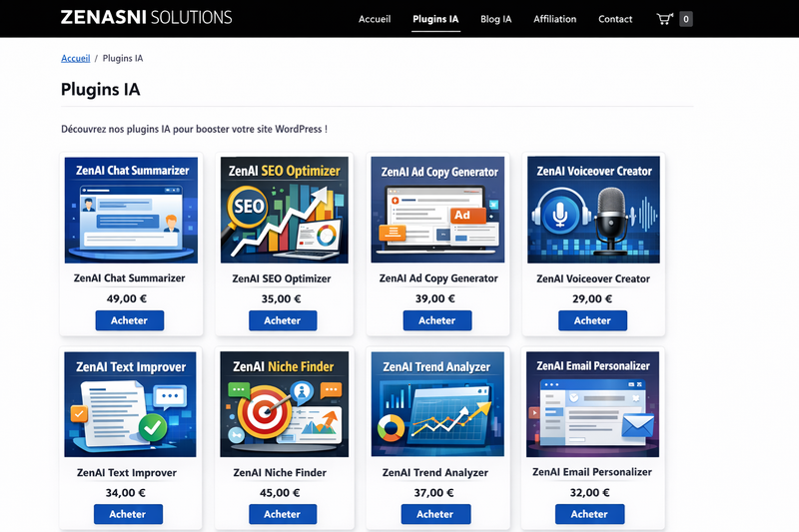Open the ZenAI Trend Analyzer chart image
The height and width of the screenshot is (532, 799).
click(x=436, y=402)
